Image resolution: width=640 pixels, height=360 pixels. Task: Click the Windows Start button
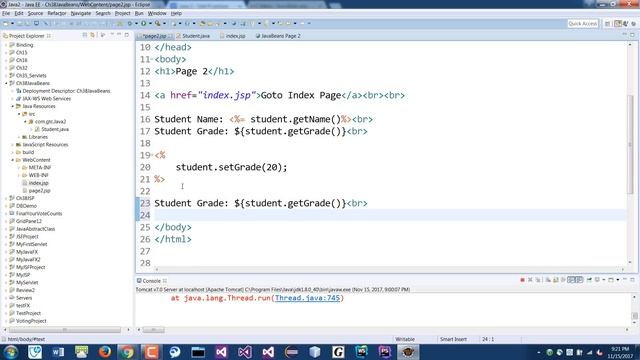10,352
